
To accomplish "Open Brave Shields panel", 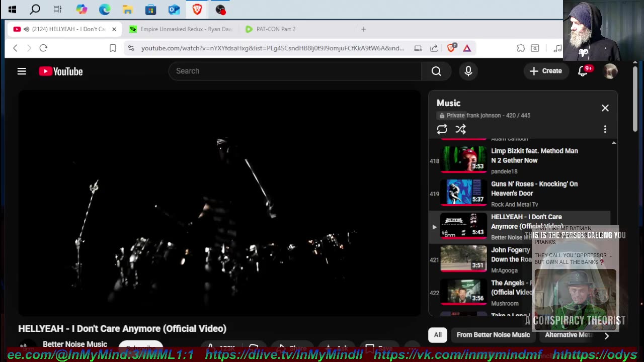I will coord(451,48).
